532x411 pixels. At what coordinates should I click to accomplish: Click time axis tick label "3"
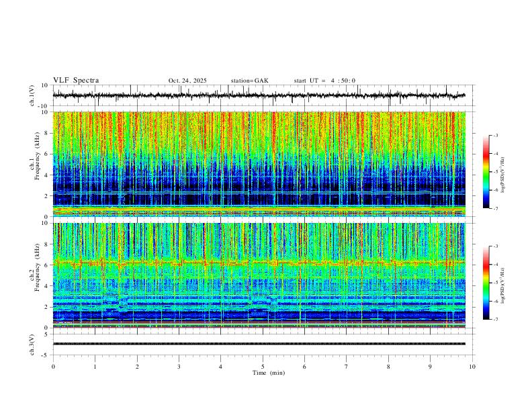(x=179, y=367)
